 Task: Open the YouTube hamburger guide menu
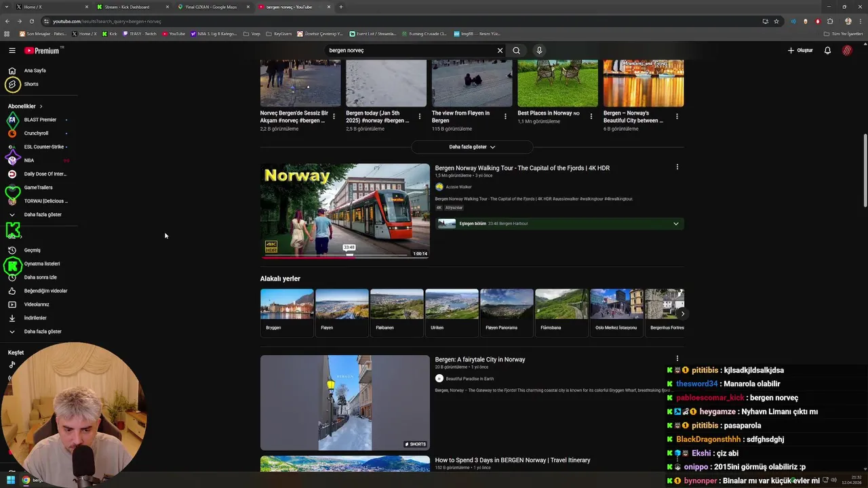tap(12, 50)
